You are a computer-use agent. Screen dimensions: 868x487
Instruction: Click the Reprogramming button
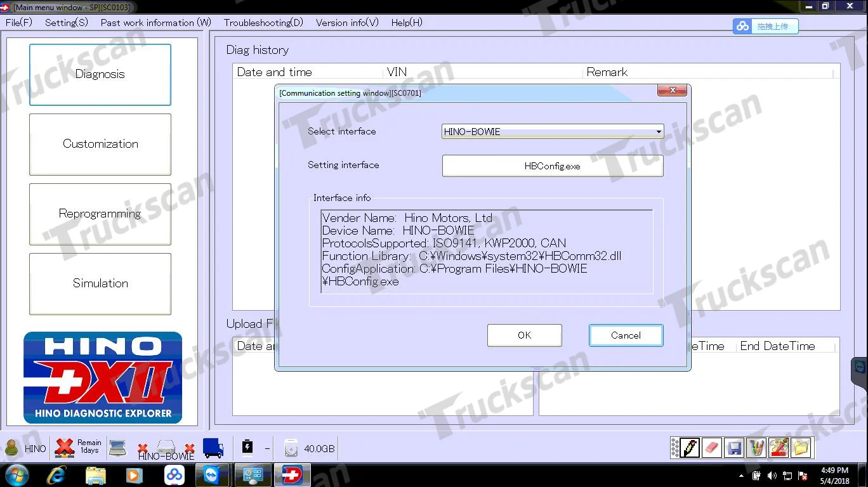(x=100, y=214)
